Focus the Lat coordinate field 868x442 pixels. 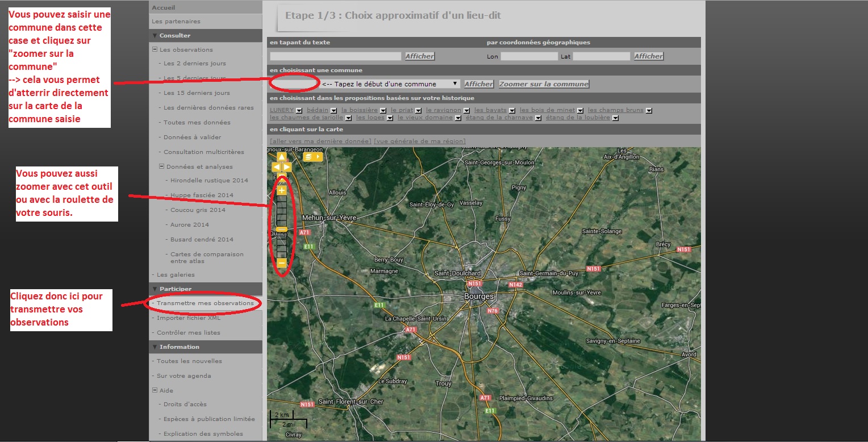[x=602, y=56]
